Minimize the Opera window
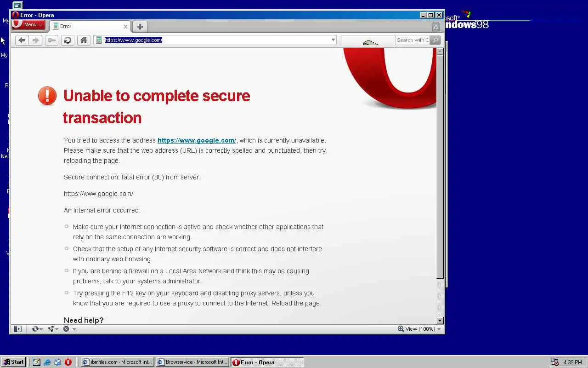The height and width of the screenshot is (368, 588). pyautogui.click(x=423, y=15)
